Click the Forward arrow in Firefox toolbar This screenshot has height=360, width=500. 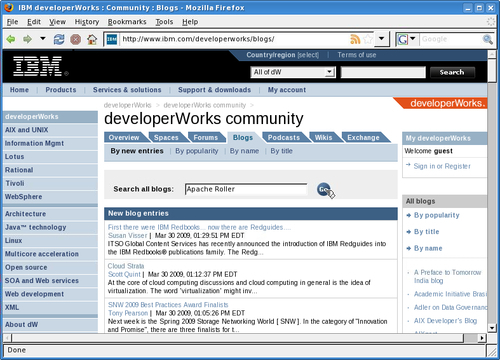27,39
